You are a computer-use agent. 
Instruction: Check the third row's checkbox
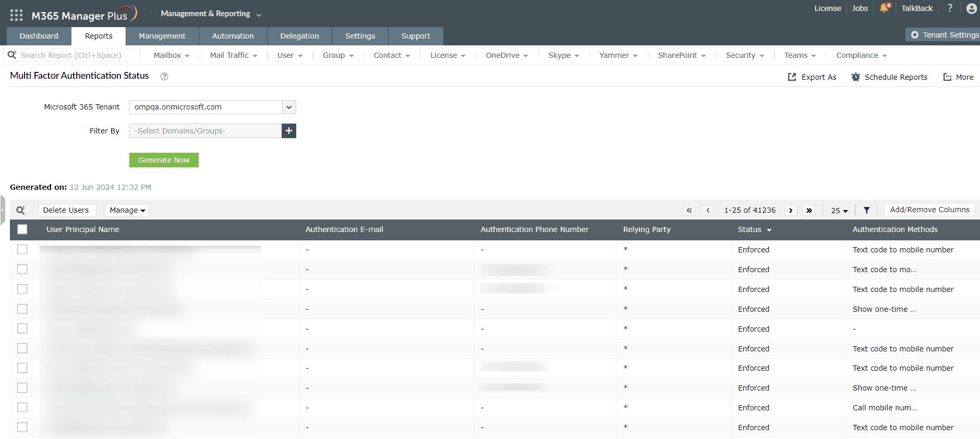point(22,289)
